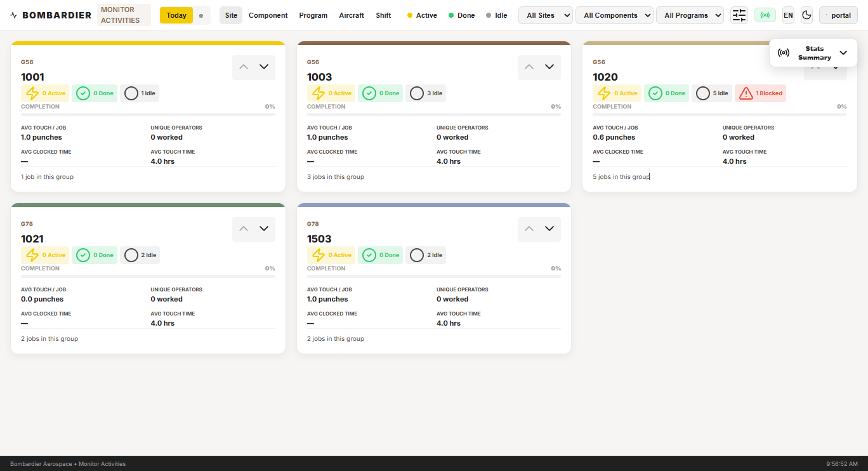This screenshot has width=868, height=471.
Task: Click the up chevron on card 1001
Action: 244,67
